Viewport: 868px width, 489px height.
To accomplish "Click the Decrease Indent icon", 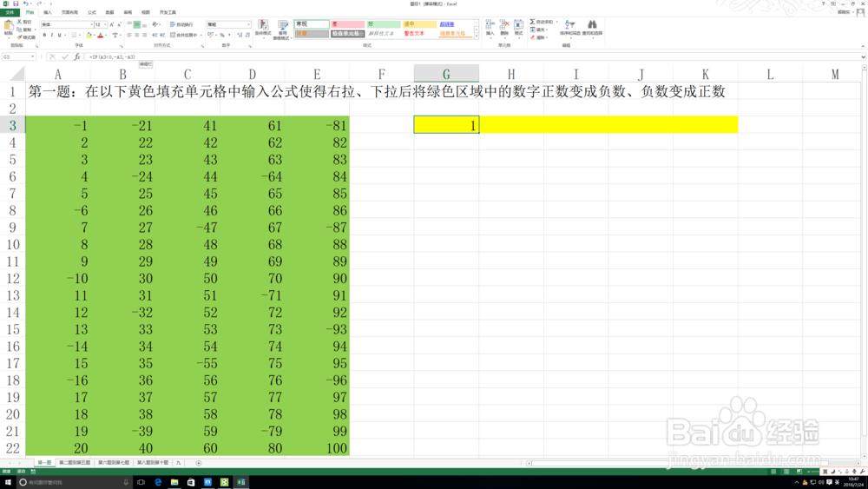I will [155, 35].
